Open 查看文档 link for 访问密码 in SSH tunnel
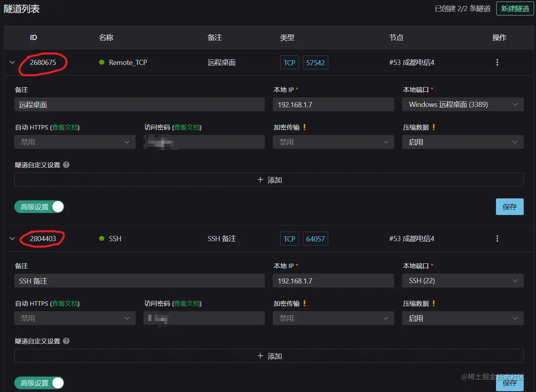536x392 pixels. tap(187, 303)
